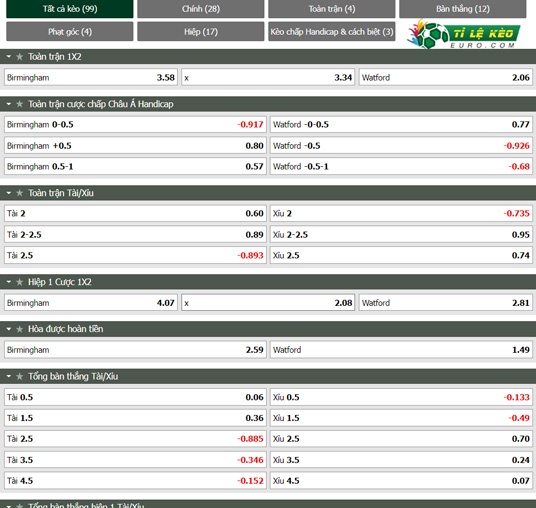Open the Tất cả kèo (99) tab
This screenshot has width=536, height=508.
click(x=70, y=9)
